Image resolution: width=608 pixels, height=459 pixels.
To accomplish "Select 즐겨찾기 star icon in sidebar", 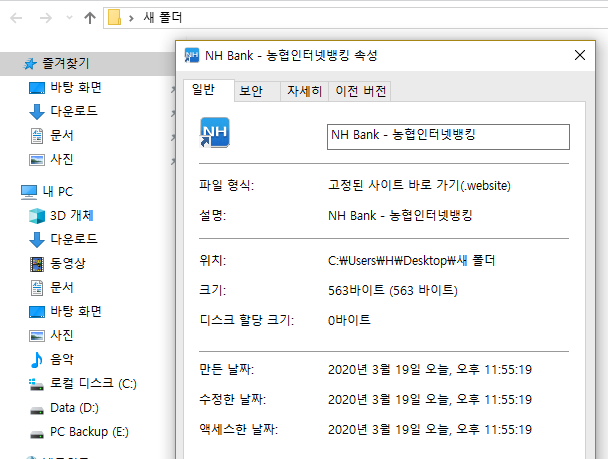I will (30, 64).
